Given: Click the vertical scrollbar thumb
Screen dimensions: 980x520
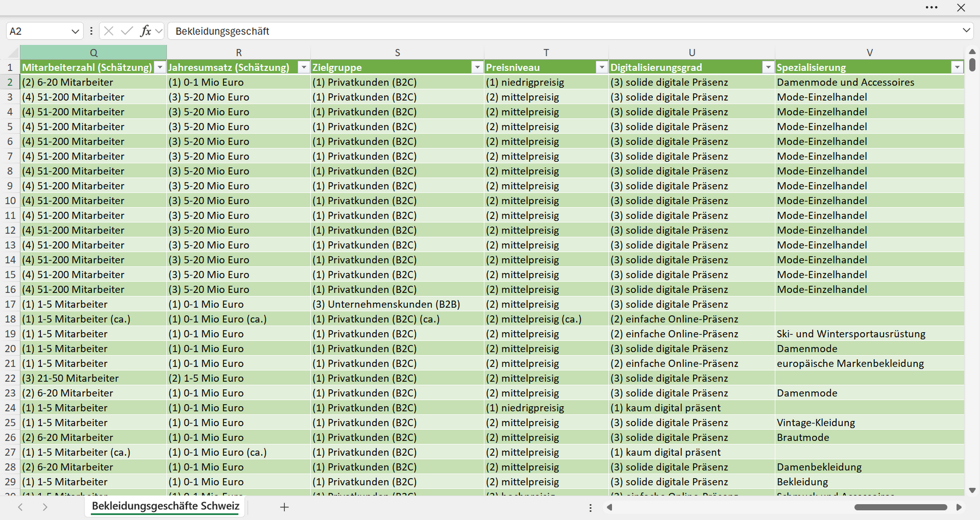Looking at the screenshot, I should 972,65.
